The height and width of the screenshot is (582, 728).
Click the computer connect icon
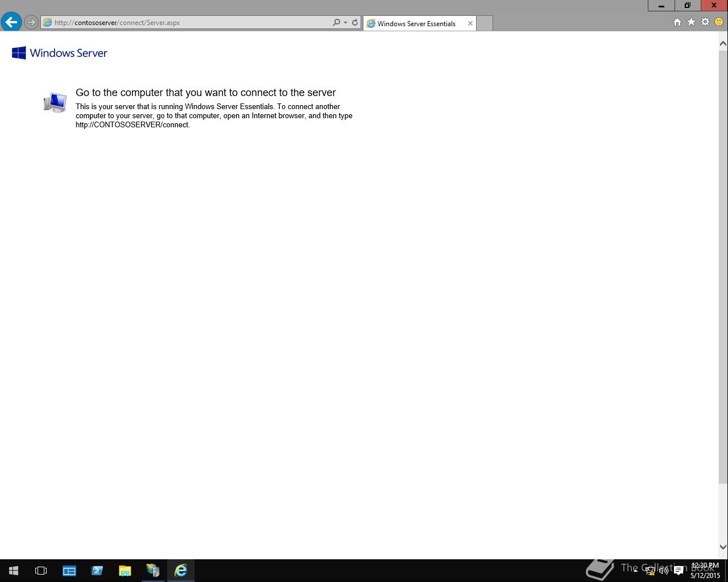tap(55, 102)
